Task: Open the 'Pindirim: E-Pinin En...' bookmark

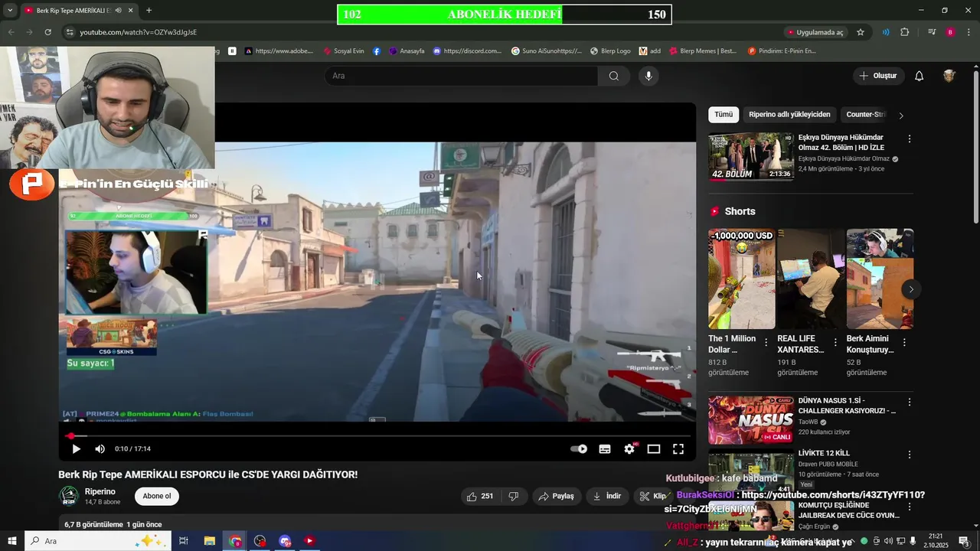Action: tap(782, 51)
